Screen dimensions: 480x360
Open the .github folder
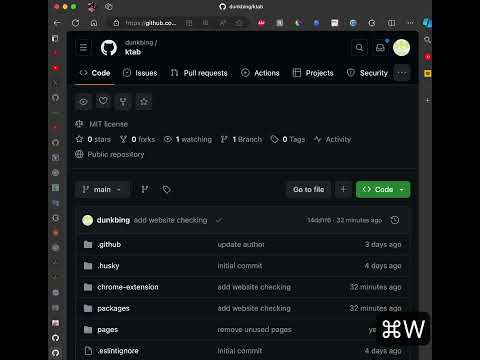pyautogui.click(x=109, y=245)
